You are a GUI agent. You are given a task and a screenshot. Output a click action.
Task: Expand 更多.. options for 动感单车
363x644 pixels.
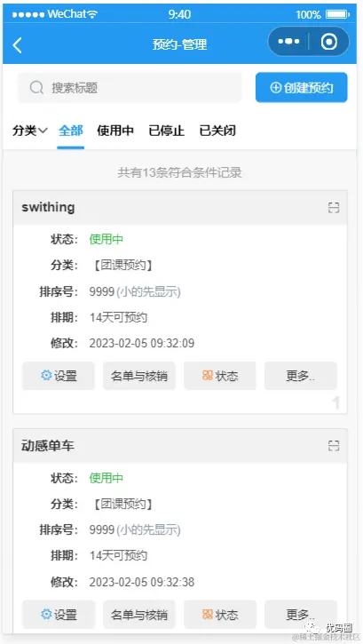[301, 615]
